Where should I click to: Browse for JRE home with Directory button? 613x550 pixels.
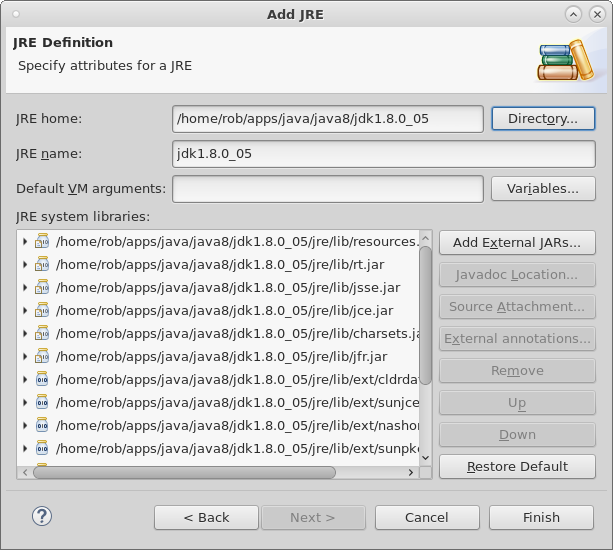coord(543,119)
